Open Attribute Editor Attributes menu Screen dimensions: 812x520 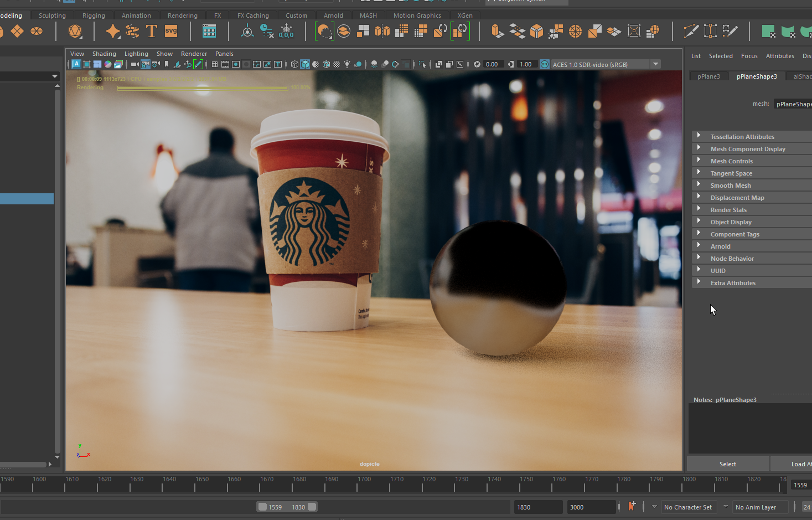point(780,56)
